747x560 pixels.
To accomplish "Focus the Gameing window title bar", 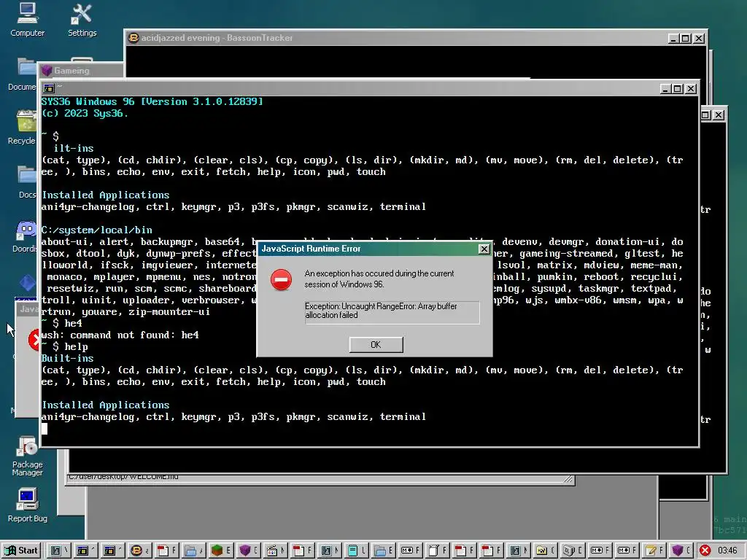I will click(x=82, y=71).
